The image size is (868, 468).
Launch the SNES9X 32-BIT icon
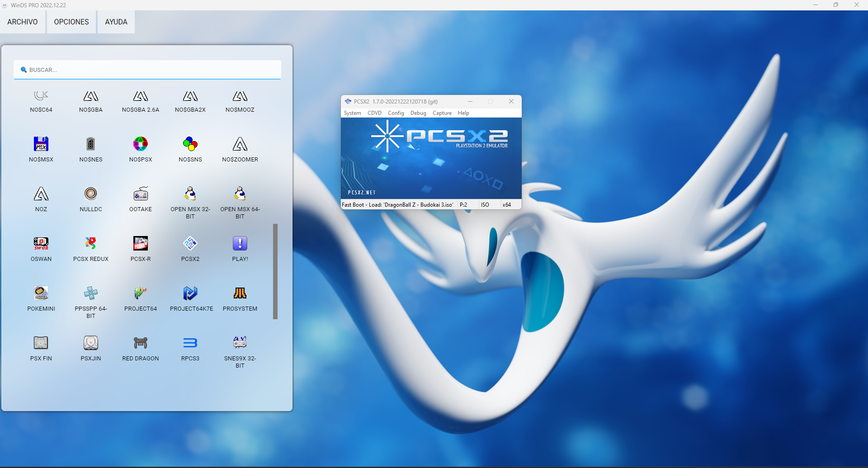pos(240,343)
